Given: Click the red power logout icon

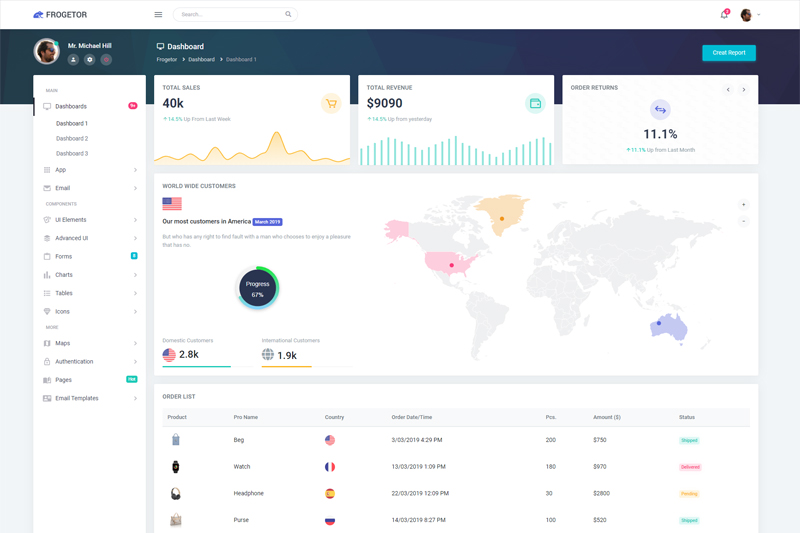Looking at the screenshot, I should click(x=106, y=60).
